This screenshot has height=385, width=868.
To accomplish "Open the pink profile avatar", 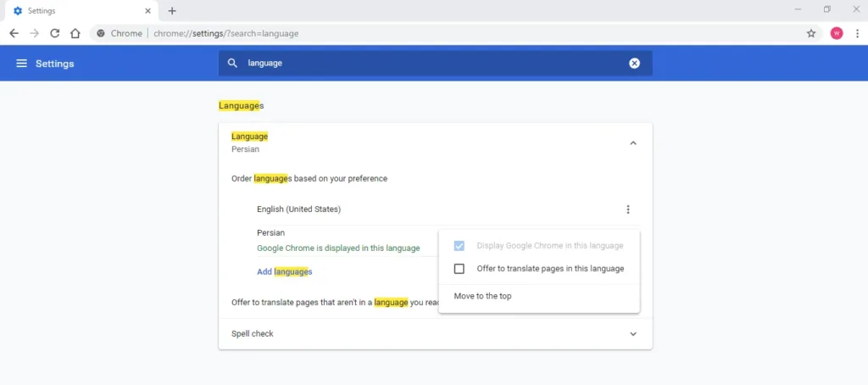I will click(837, 33).
